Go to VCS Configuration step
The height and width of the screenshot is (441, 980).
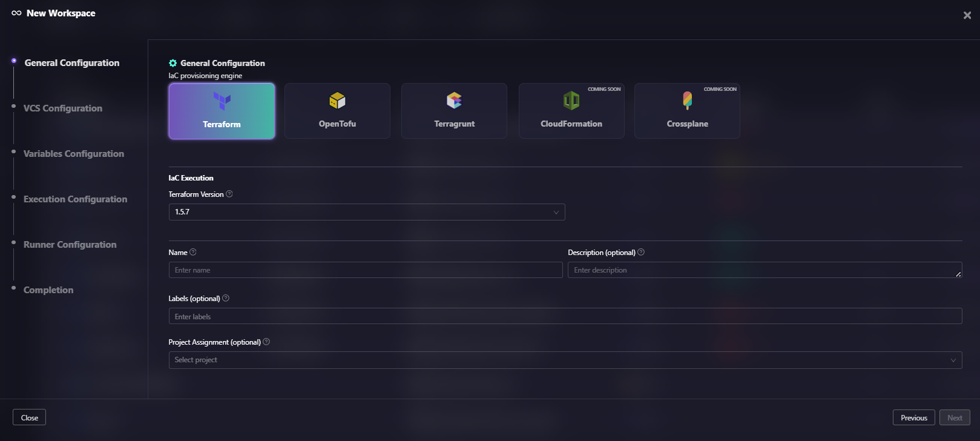(63, 108)
